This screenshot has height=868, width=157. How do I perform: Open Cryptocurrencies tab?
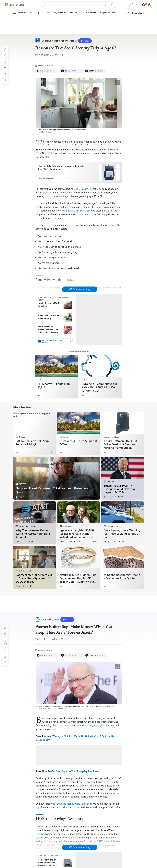107,13
